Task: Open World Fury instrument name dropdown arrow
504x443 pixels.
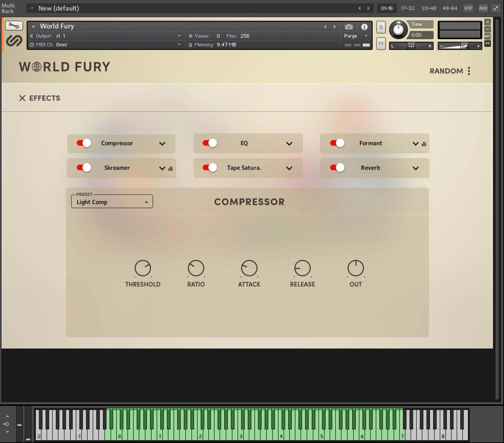Action: pyautogui.click(x=33, y=26)
